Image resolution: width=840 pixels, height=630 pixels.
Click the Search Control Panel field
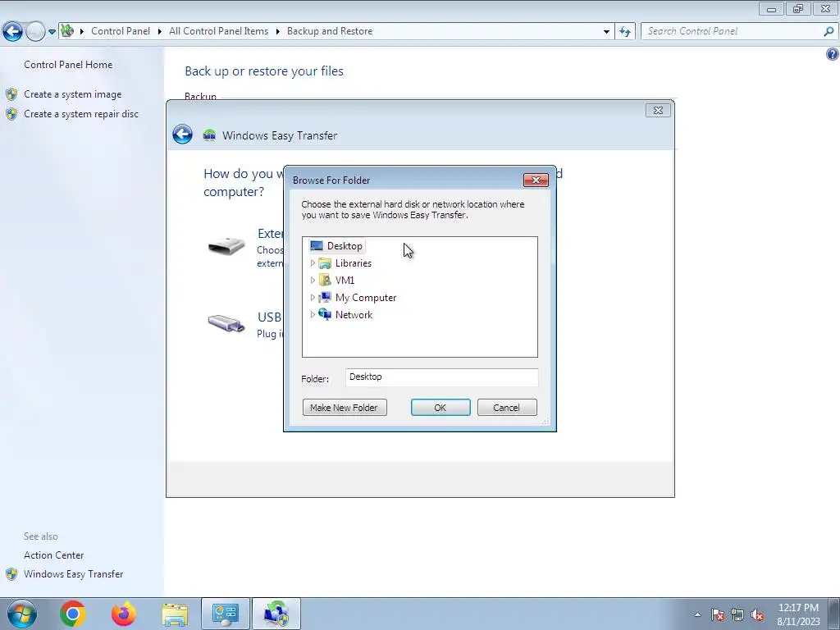point(733,31)
